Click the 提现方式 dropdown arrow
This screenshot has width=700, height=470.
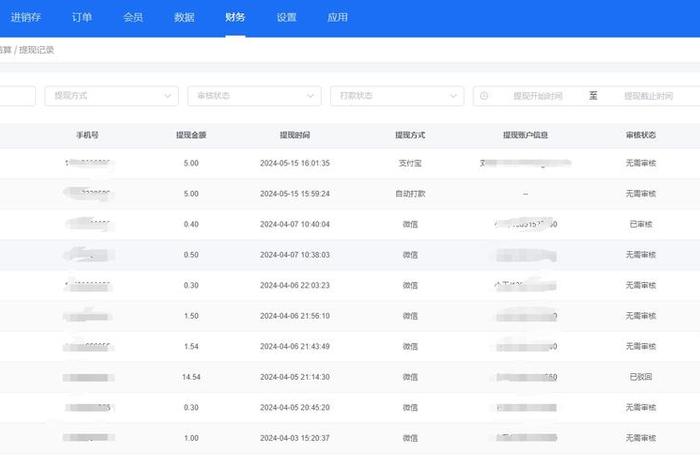(167, 96)
